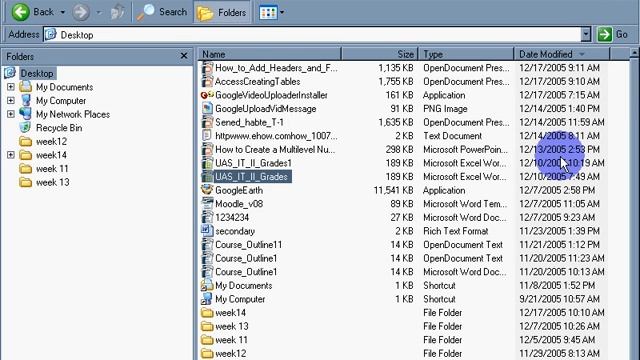Select week 13 file folder in list
Screen dimensions: 640x360
pyautogui.click(x=232, y=326)
